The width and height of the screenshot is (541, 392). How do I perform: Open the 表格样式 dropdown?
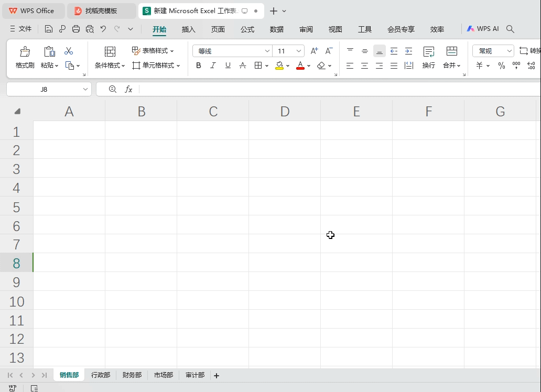coord(153,51)
